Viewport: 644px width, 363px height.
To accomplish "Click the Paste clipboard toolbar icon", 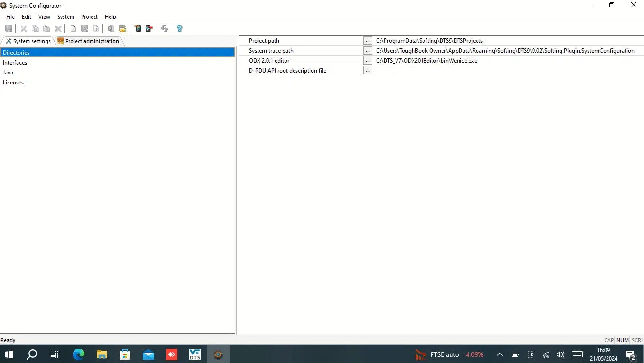I will coord(46,28).
